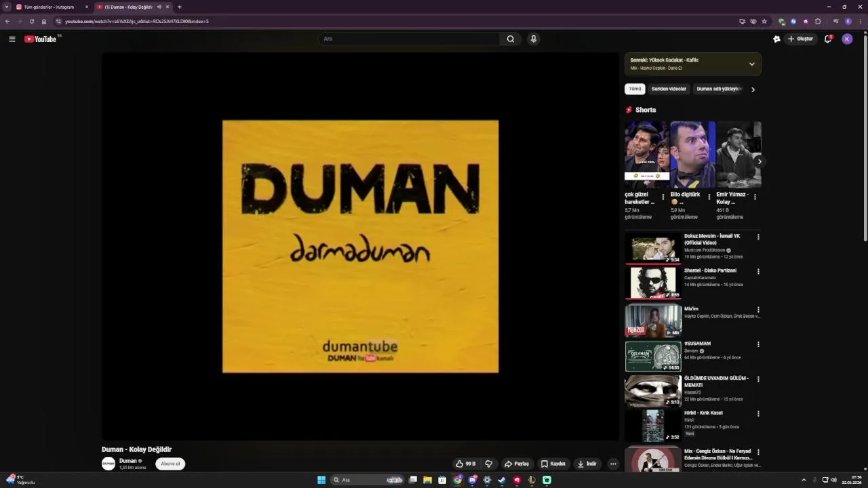868x488 pixels.
Task: Bookmark this page with the star
Action: pyautogui.click(x=764, y=21)
